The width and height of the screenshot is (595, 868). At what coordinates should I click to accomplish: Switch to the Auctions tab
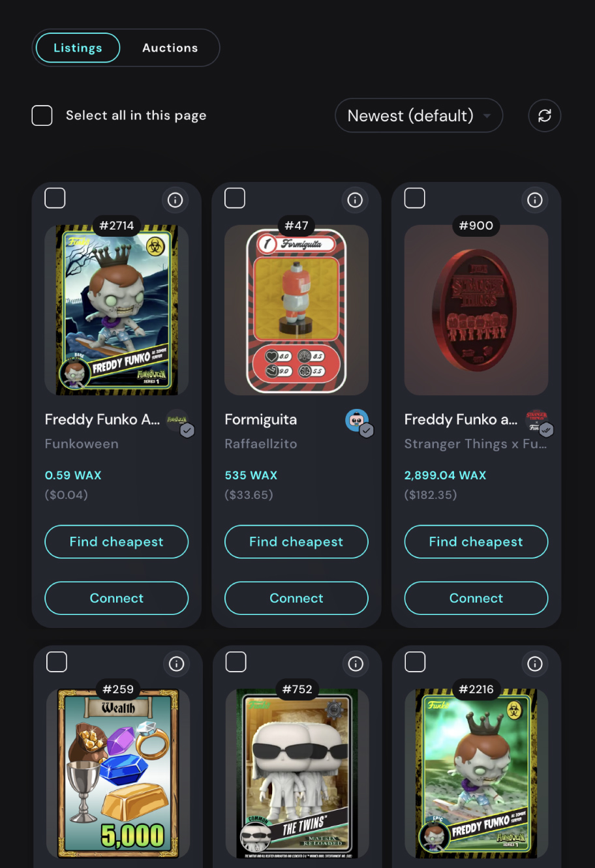[x=170, y=48]
